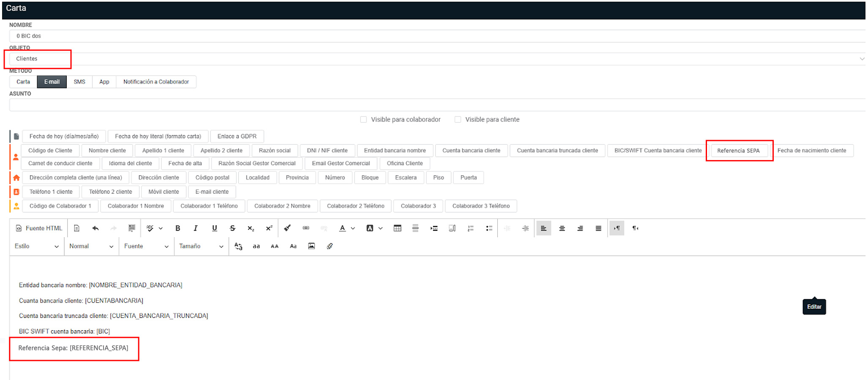This screenshot has height=380, width=868.
Task: Click the 'Enlace a GDPR' button
Action: 237,136
